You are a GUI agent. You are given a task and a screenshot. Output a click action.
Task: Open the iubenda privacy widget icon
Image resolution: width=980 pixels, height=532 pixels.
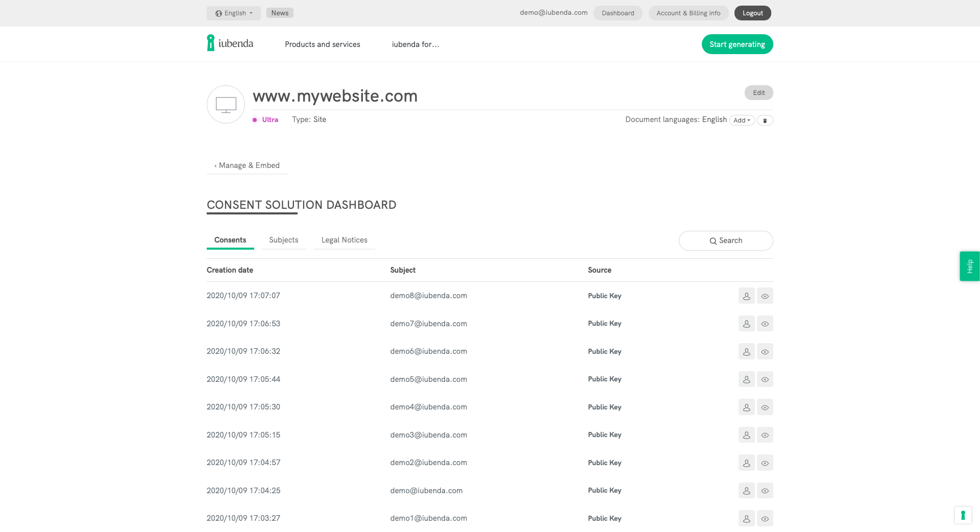click(x=963, y=515)
